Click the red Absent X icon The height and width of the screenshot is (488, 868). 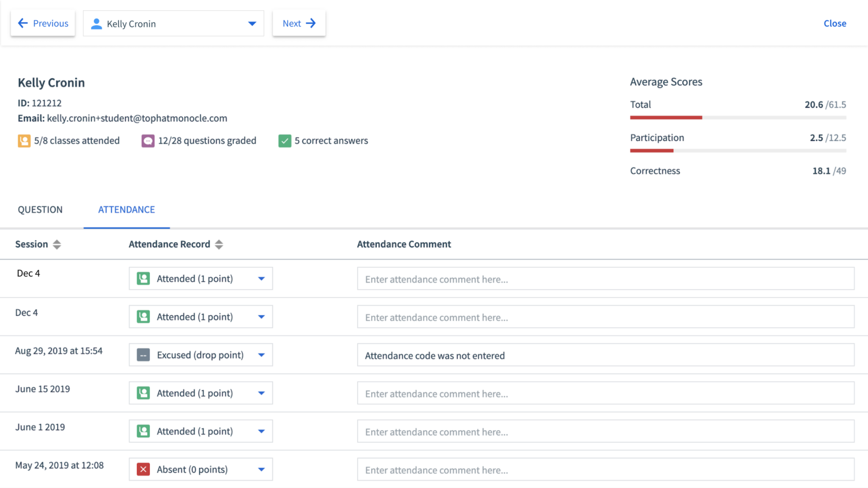144,469
